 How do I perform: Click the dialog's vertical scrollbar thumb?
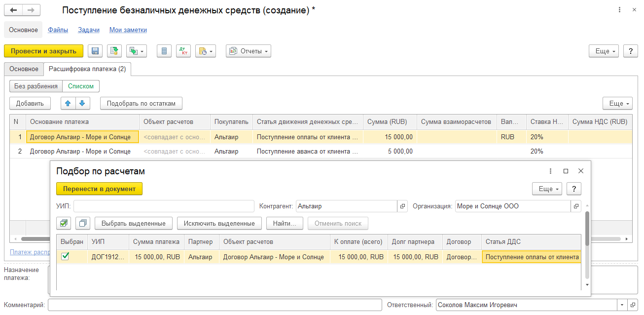[587, 229]
